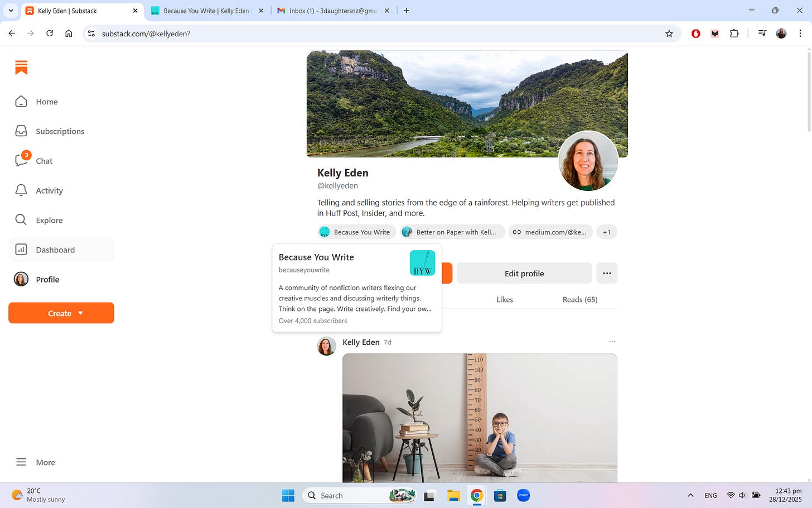Click the browser home icon
812x508 pixels.
(69, 33)
